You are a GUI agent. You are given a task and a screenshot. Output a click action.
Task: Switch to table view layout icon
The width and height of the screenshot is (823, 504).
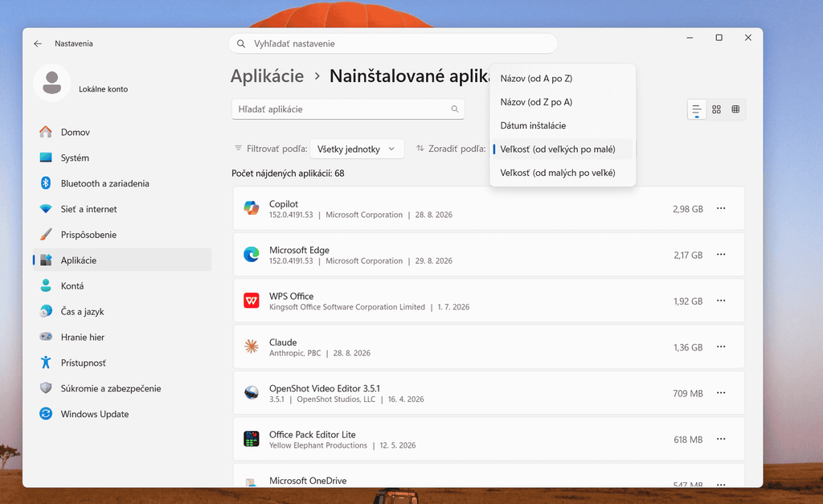point(735,109)
